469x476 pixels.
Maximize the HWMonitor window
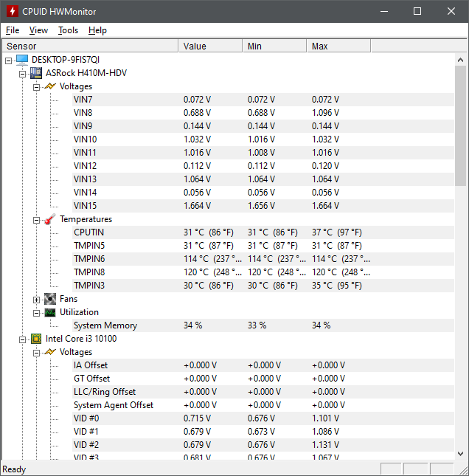(417, 12)
